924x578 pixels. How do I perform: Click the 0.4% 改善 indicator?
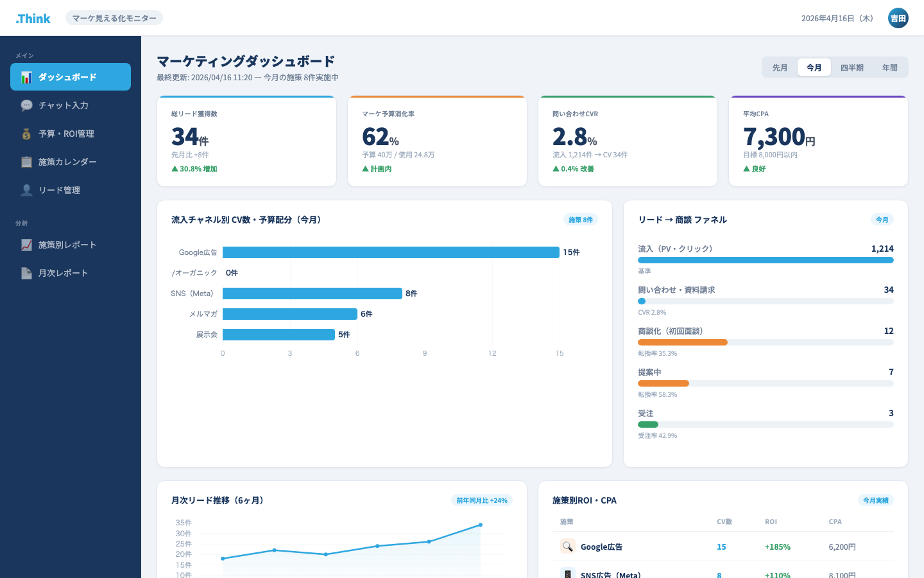click(574, 169)
